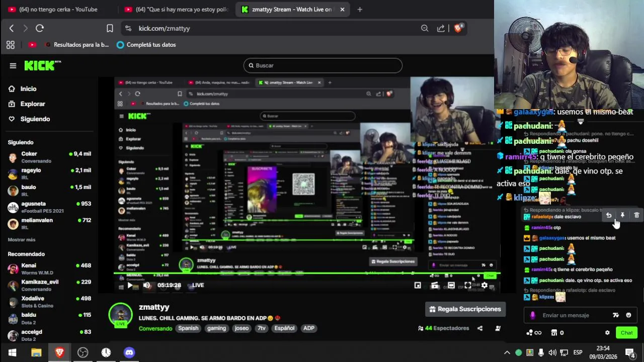Image resolution: width=644 pixels, height=362 pixels.
Task: Open the Kick hamburger sidebar menu
Action: pos(13,65)
